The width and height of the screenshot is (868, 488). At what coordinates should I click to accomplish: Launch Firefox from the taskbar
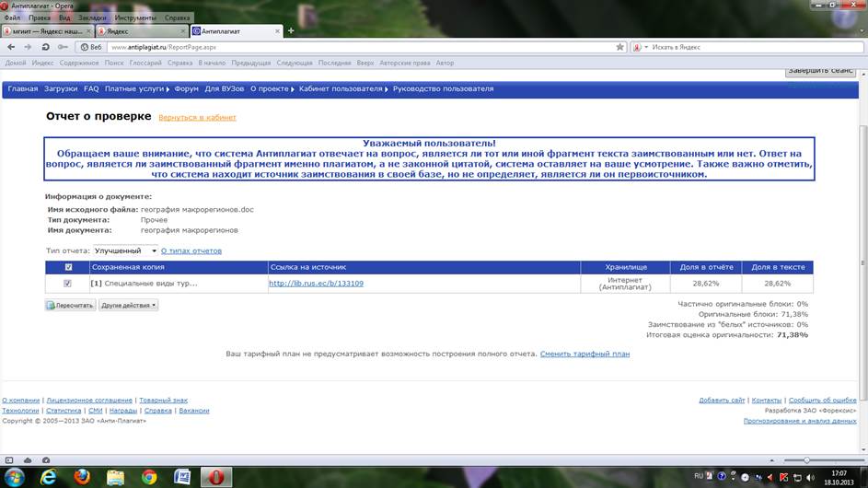tap(82, 477)
